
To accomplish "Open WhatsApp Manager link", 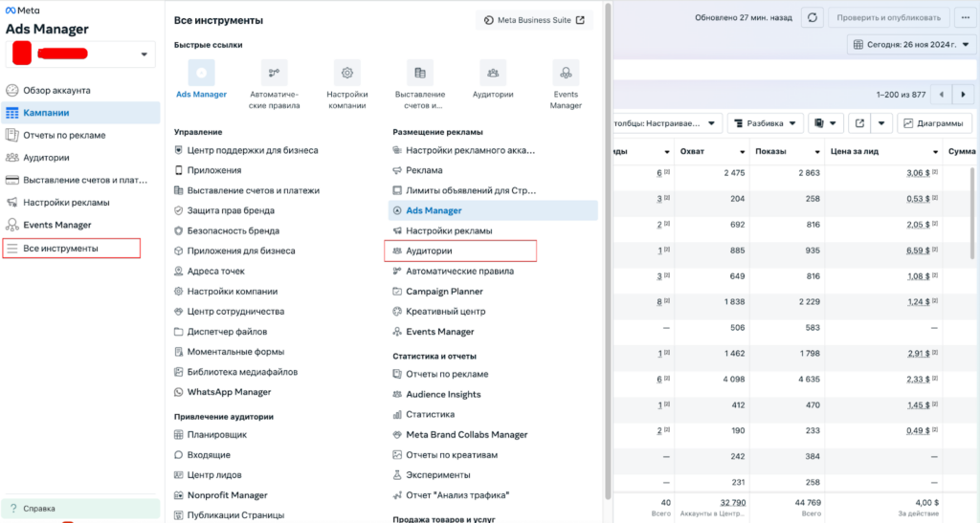I will tap(223, 393).
